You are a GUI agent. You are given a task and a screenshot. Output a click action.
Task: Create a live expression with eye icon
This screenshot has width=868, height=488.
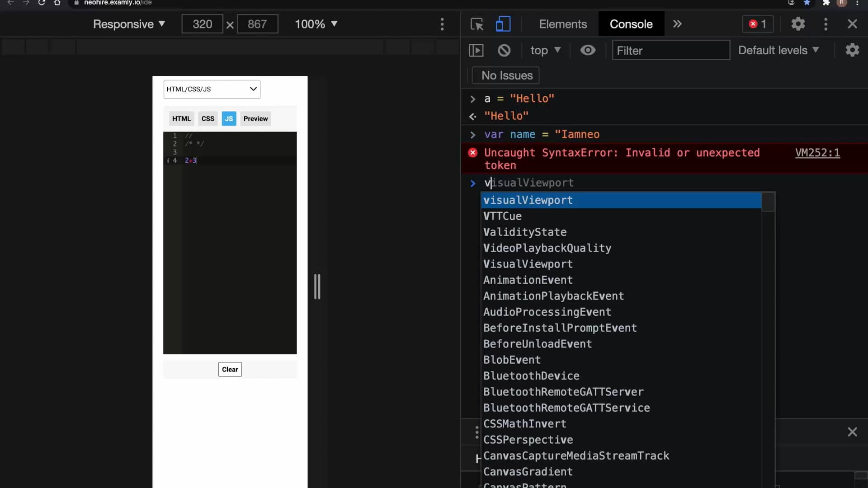click(588, 50)
